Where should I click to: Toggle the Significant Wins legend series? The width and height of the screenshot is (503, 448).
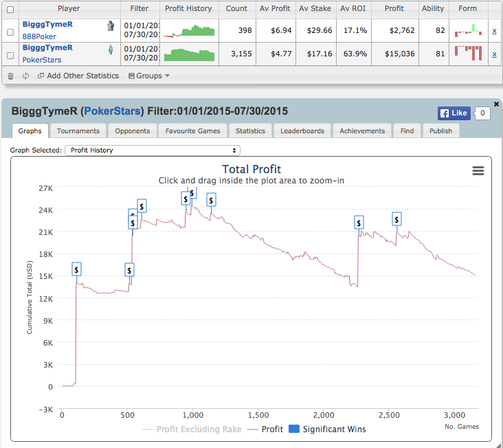coord(327,429)
